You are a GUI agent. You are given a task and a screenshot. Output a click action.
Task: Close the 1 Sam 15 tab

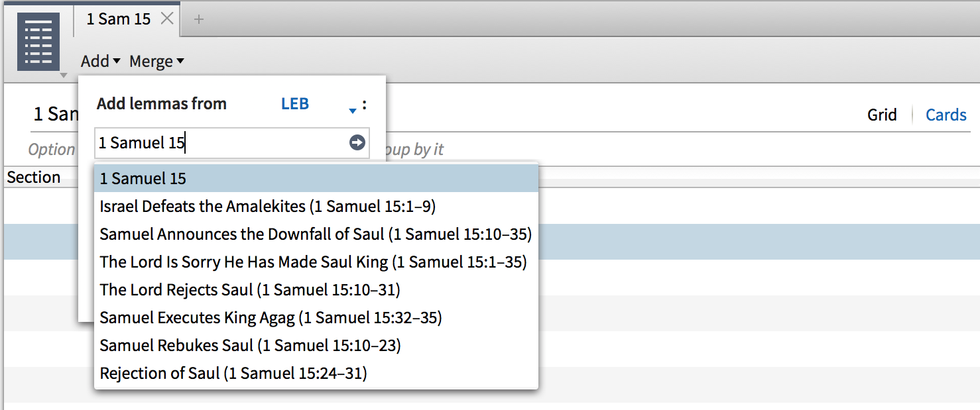(167, 19)
